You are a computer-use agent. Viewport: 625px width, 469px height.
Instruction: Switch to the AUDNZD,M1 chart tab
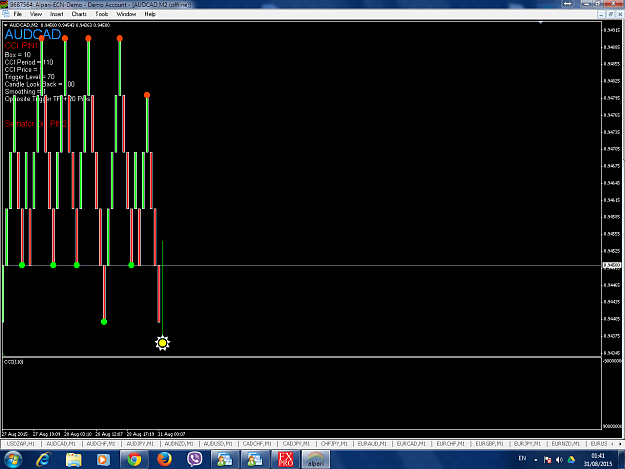179,443
